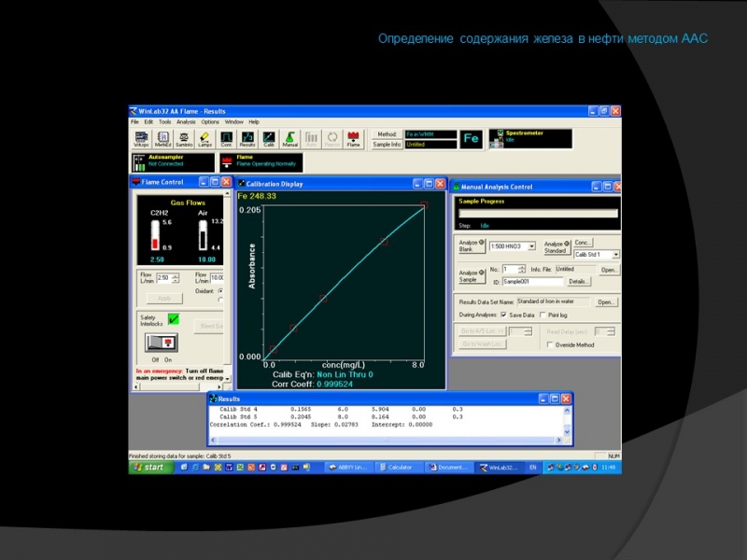The image size is (747, 560).
Task: Click the Safety Interlocks green check icon
Action: (174, 319)
